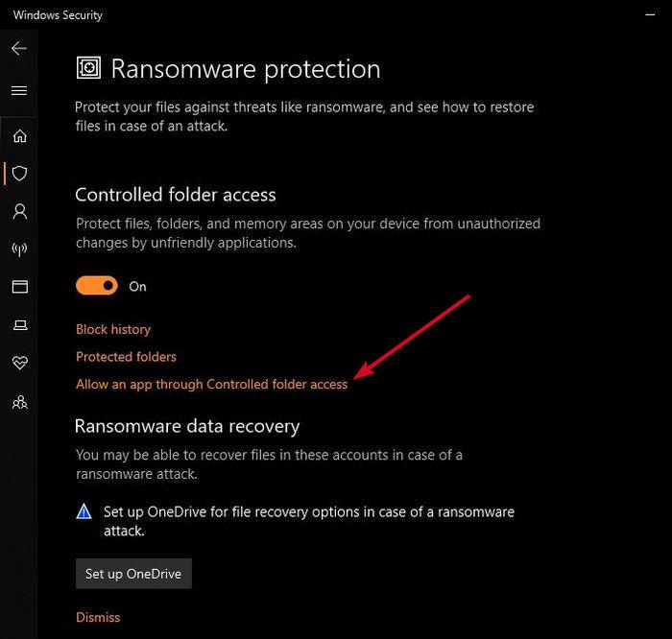Turn off Controlled folder access toggle
This screenshot has width=672, height=639.
click(97, 286)
